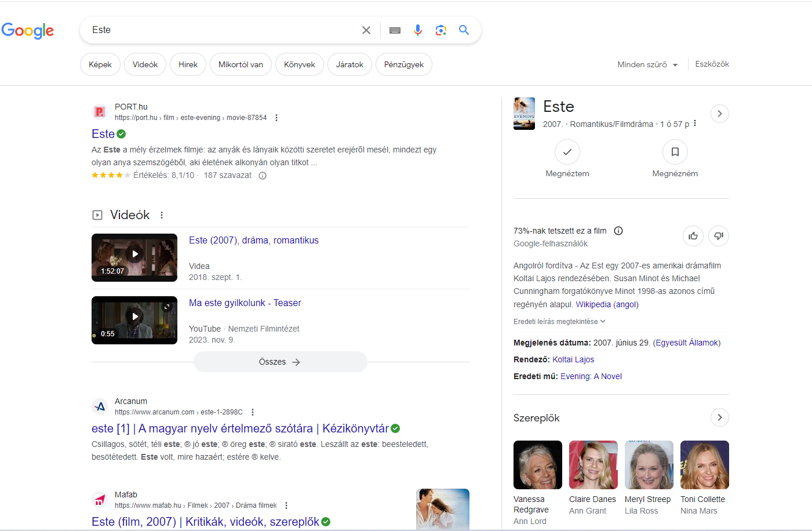
Task: Click the four-star rating graphic on PORT.hu result
Action: tap(111, 175)
